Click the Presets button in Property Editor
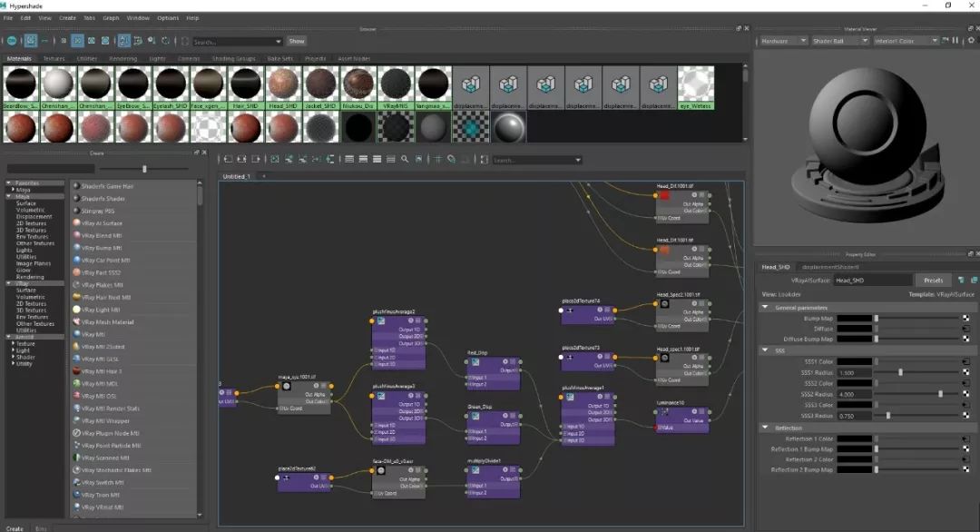 pyautogui.click(x=933, y=281)
